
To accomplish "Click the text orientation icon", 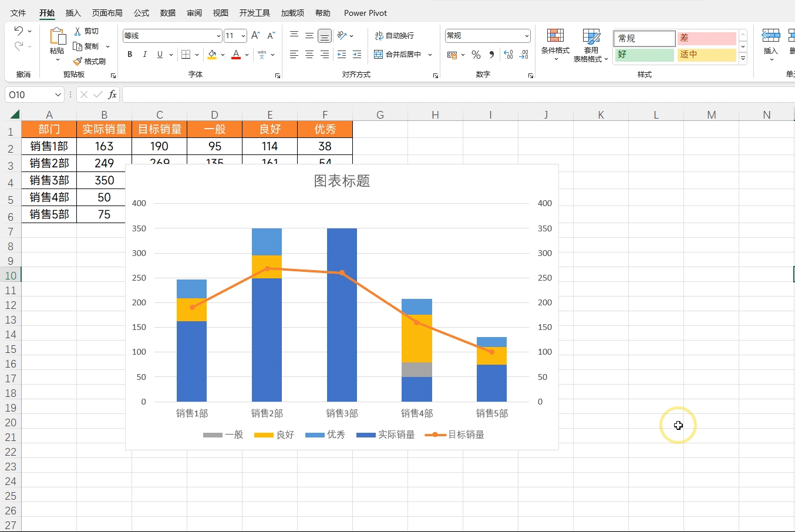I will coord(342,36).
